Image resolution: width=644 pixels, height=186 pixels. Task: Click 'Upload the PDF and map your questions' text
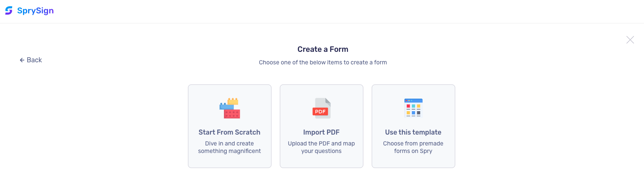click(x=322, y=147)
